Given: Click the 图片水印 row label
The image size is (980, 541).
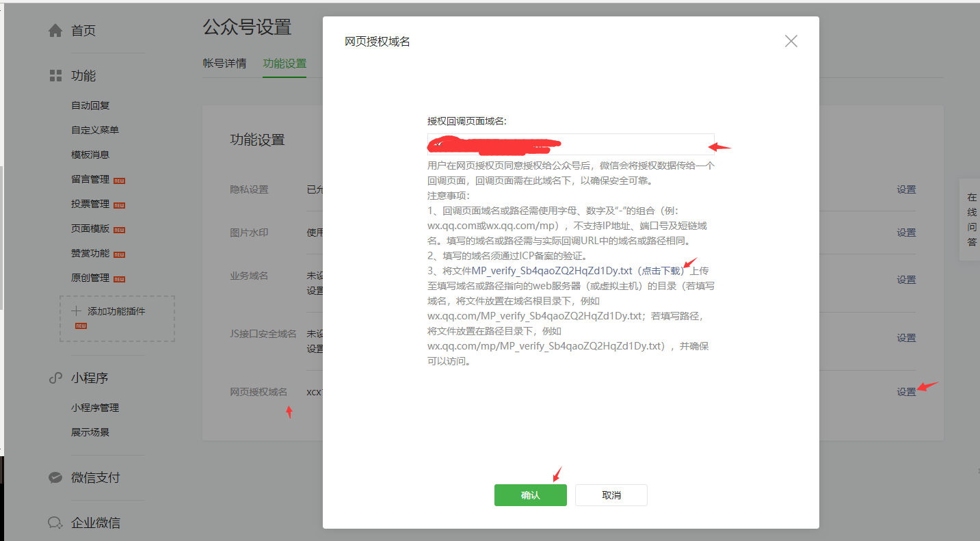Looking at the screenshot, I should pyautogui.click(x=249, y=233).
